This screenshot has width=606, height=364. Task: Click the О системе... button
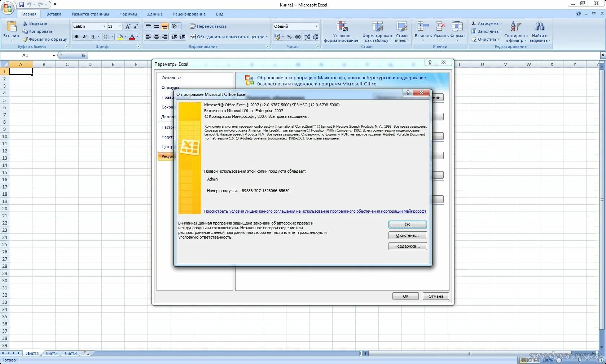(408, 235)
